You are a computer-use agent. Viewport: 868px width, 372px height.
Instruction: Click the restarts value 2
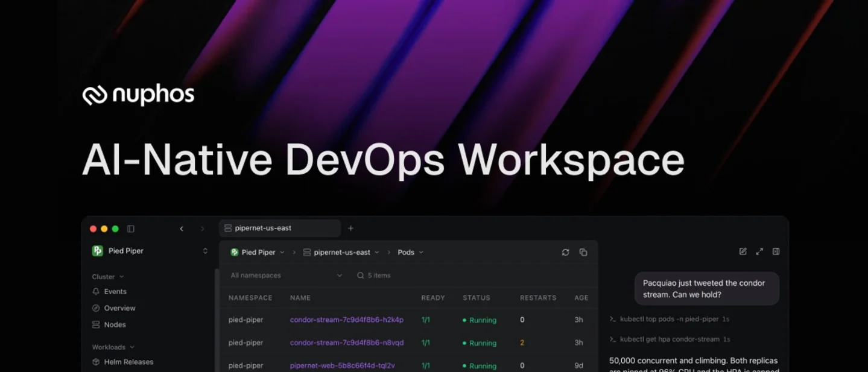point(522,343)
